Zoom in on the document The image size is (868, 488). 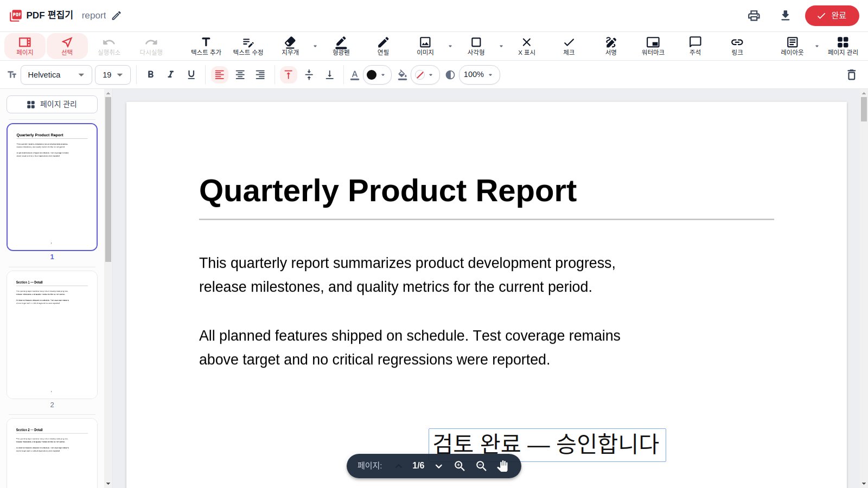459,466
